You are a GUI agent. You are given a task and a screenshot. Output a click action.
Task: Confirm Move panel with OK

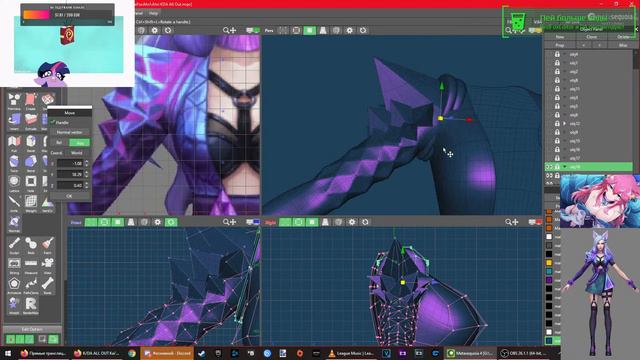click(x=69, y=196)
